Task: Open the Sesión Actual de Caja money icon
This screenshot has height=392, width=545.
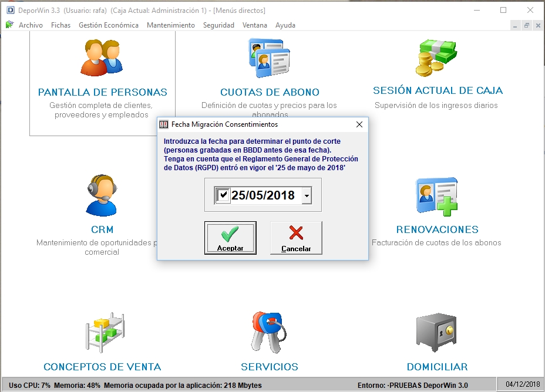Action: pos(436,58)
